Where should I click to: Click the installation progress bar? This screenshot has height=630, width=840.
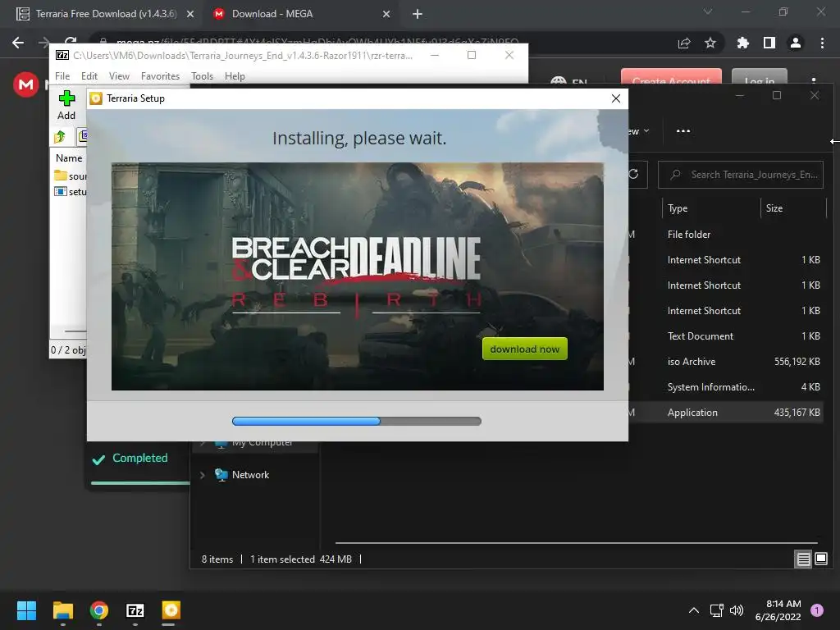tap(357, 421)
